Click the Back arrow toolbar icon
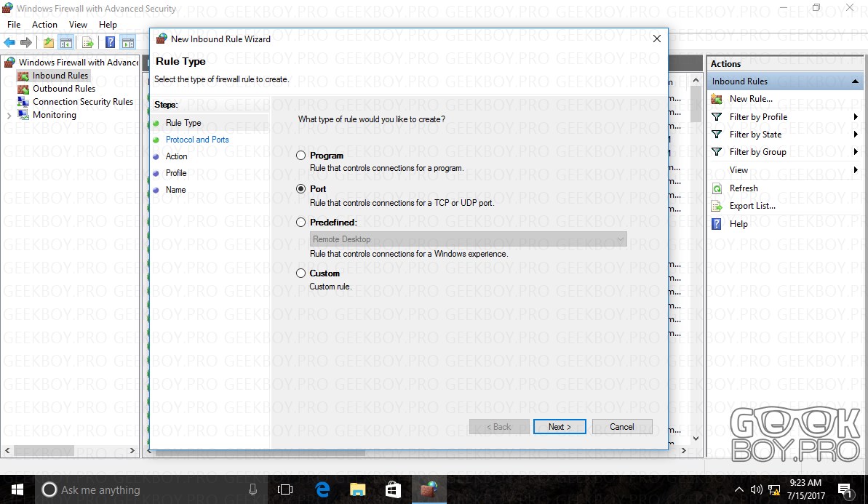This screenshot has height=504, width=868. [9, 43]
